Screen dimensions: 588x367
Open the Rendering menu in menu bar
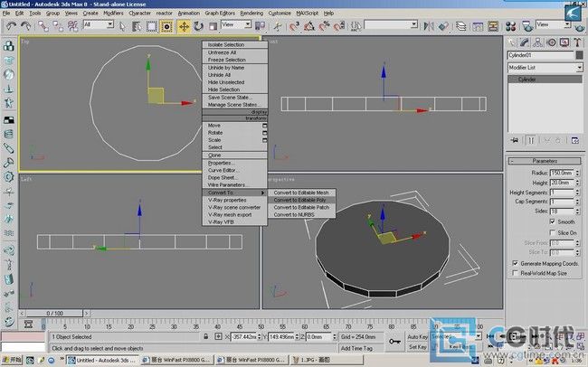[x=251, y=13]
